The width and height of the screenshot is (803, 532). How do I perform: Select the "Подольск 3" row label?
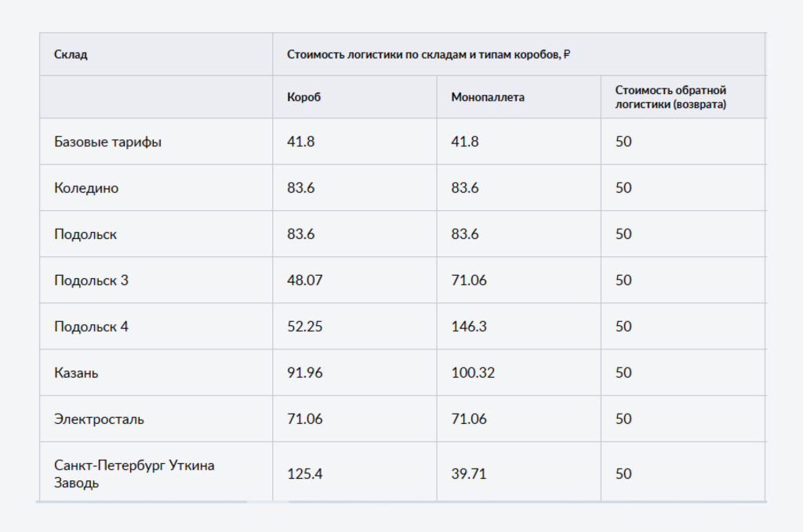tap(91, 280)
